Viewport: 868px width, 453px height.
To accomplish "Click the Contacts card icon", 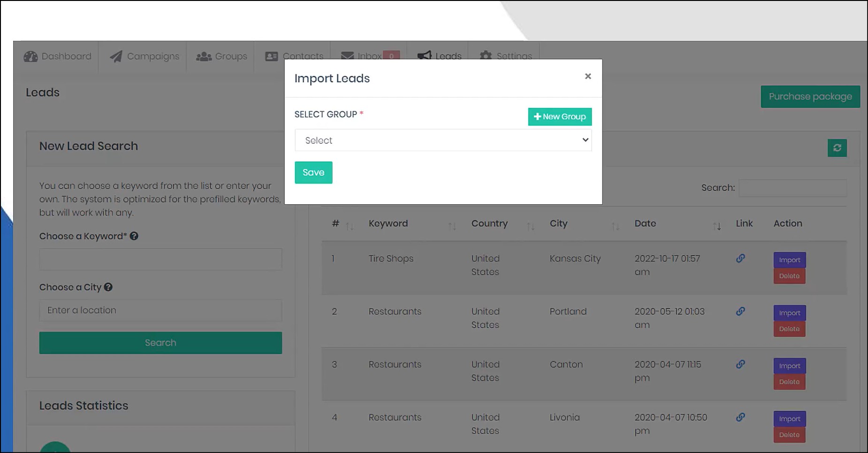I will coord(272,57).
